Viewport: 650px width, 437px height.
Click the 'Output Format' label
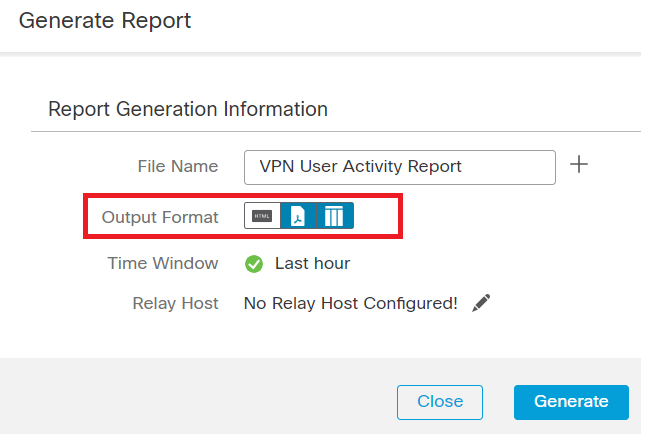click(160, 217)
